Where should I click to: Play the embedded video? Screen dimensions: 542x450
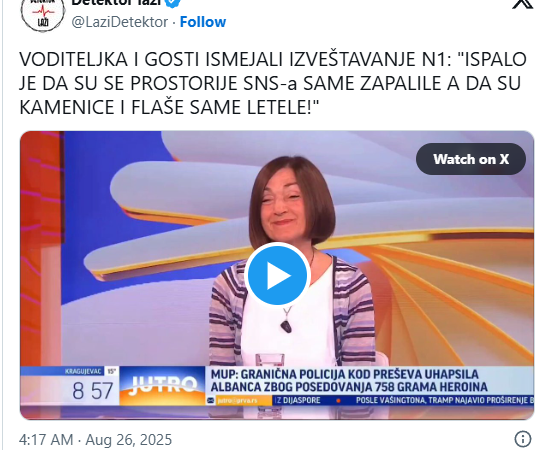[x=277, y=275]
